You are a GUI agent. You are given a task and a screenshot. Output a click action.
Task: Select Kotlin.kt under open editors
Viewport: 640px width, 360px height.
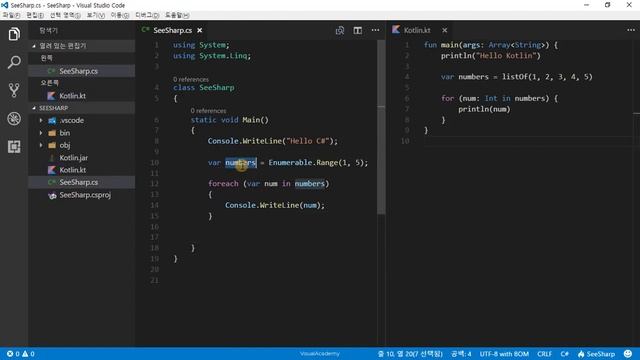click(81, 96)
